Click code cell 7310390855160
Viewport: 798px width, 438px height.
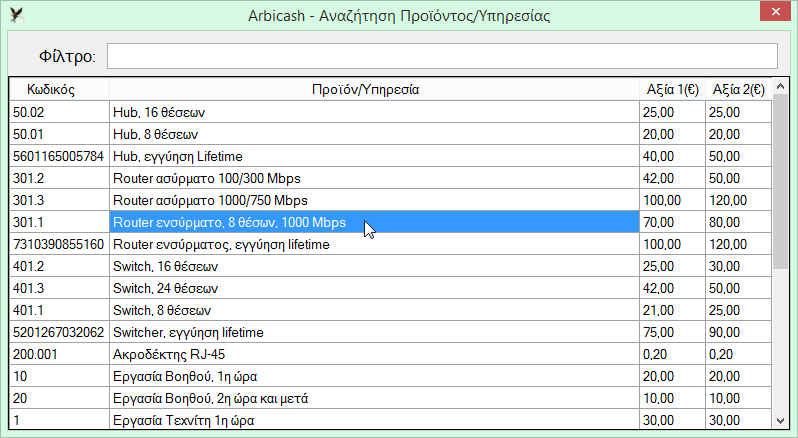59,244
